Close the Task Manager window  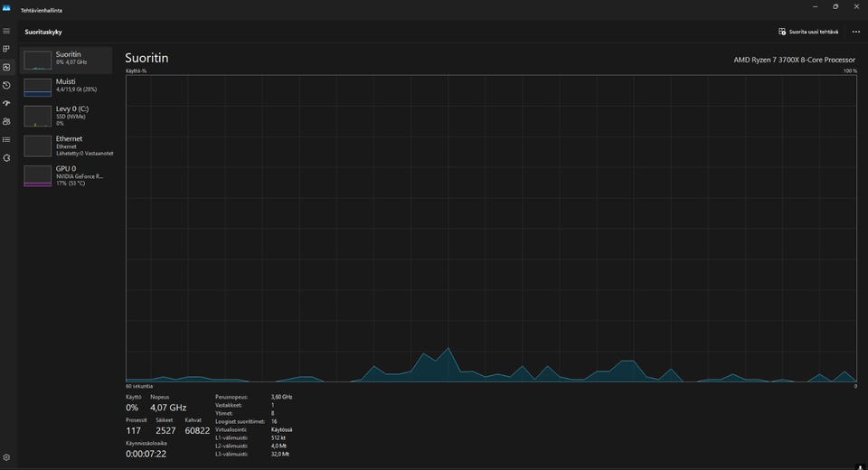(856, 6)
